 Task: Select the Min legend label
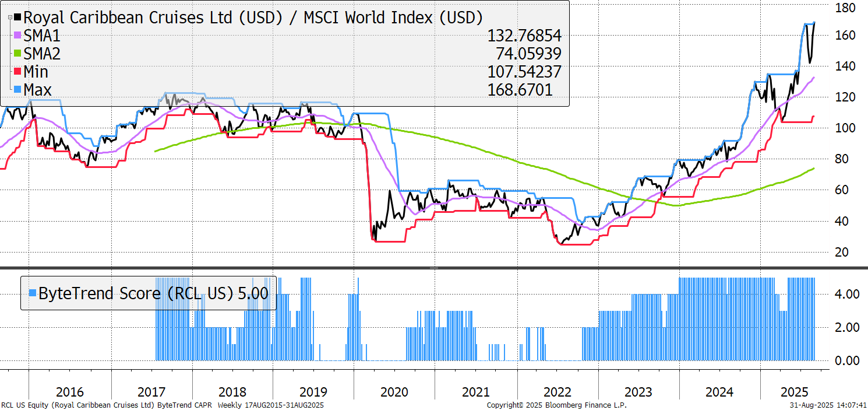coord(36,72)
